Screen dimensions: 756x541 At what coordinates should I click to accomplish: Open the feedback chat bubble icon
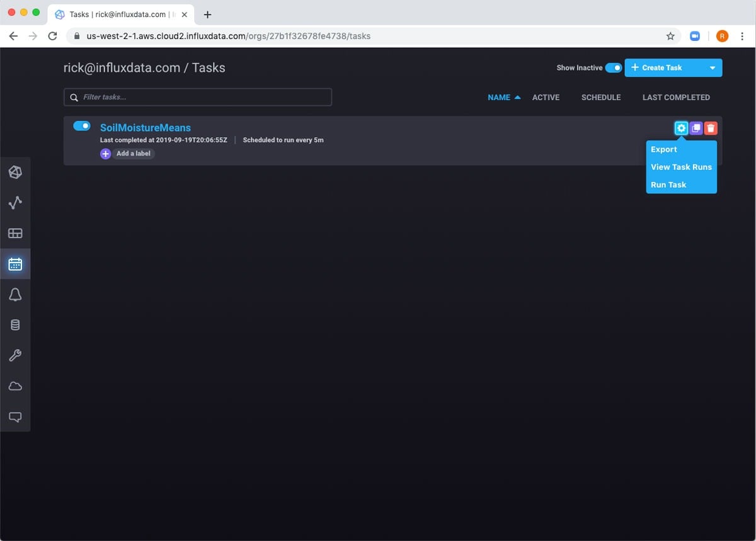click(x=15, y=417)
